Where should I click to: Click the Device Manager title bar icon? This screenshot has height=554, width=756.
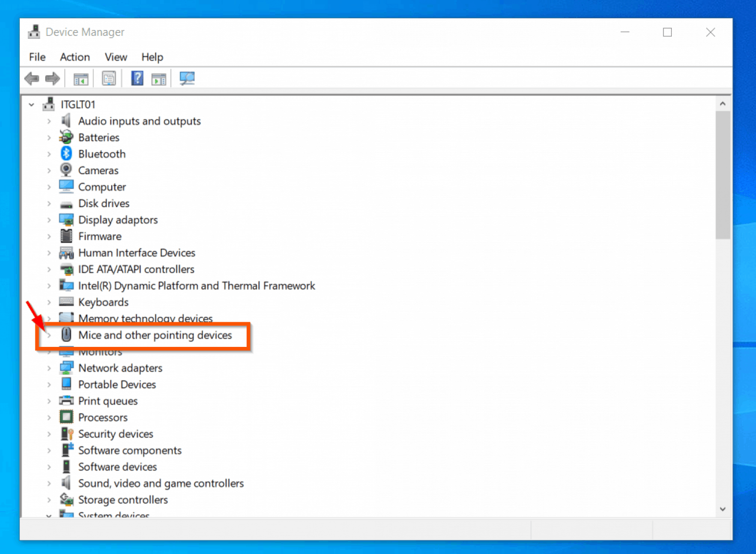(33, 31)
